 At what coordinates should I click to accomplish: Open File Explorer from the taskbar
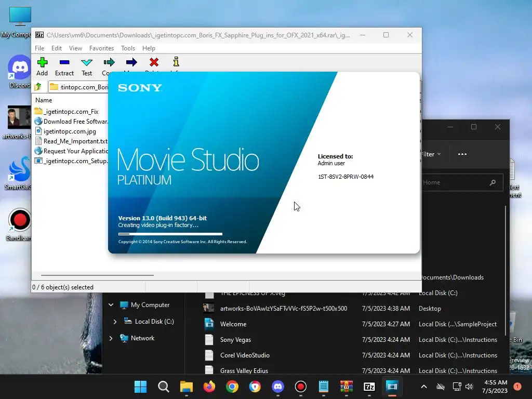(x=187, y=387)
